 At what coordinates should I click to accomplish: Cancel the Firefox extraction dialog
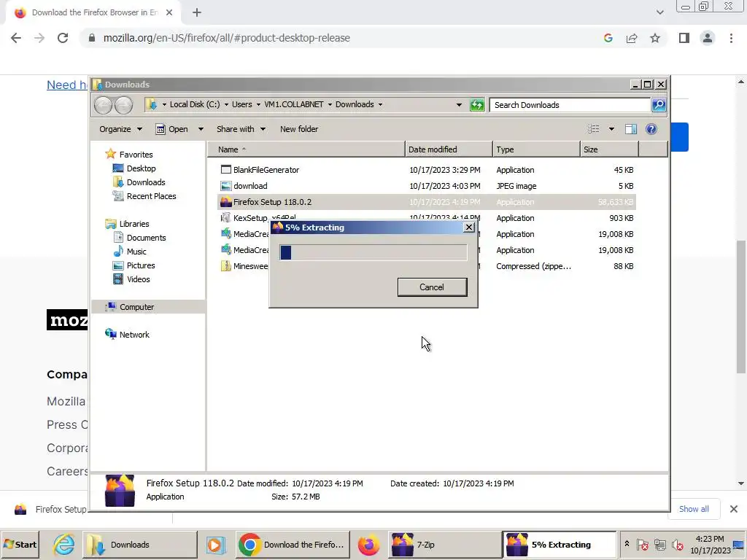click(x=432, y=287)
